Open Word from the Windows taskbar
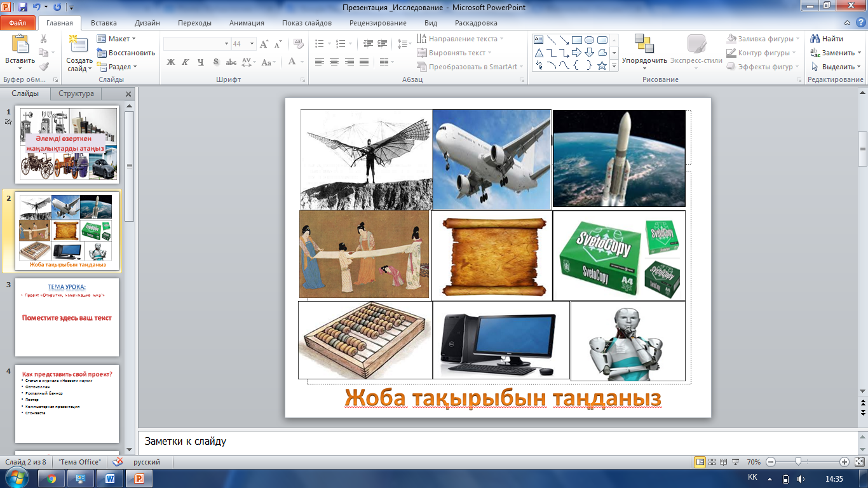868x488 pixels. tap(110, 478)
